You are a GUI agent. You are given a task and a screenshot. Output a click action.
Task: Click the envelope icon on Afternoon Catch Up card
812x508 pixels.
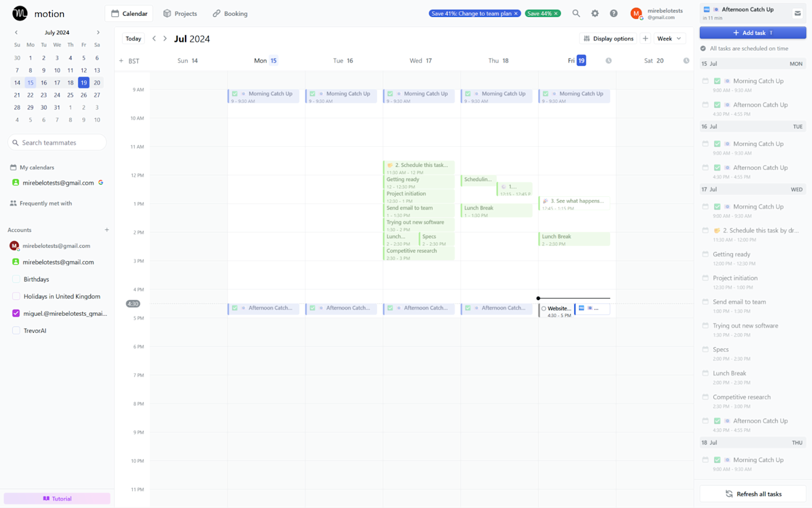point(797,13)
